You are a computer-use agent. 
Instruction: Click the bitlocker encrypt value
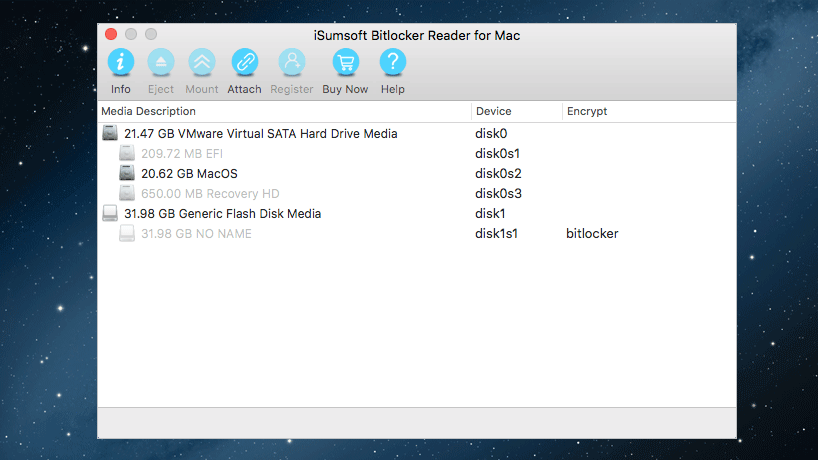click(x=592, y=234)
